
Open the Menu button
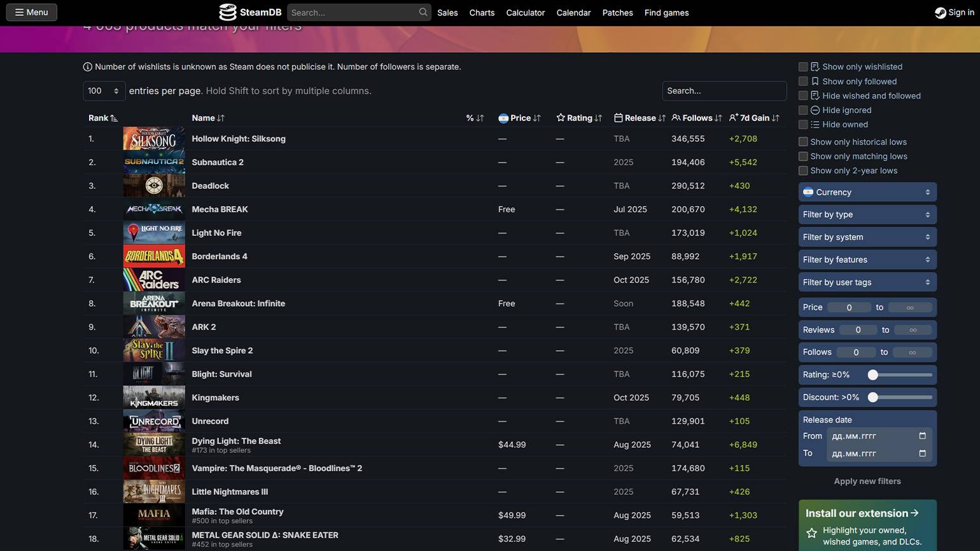(31, 12)
